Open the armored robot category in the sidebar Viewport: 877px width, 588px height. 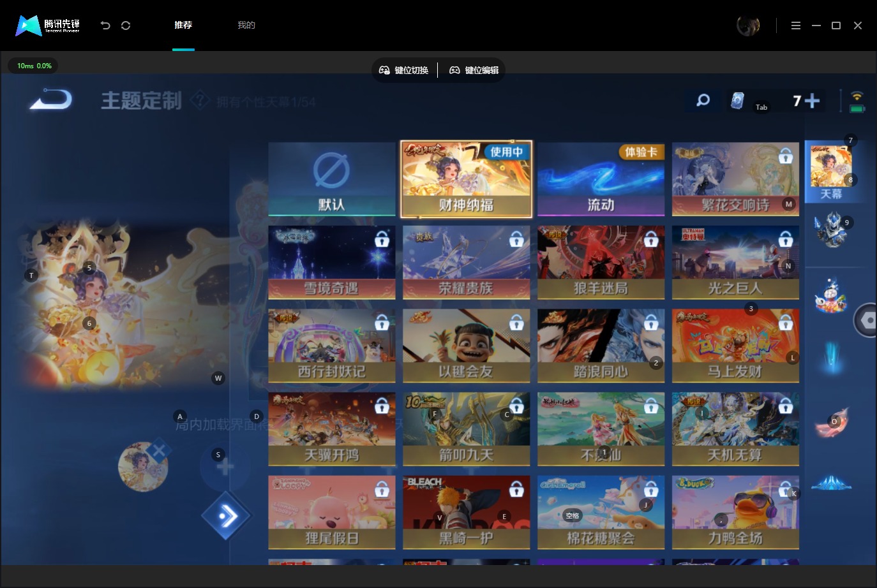tap(831, 230)
